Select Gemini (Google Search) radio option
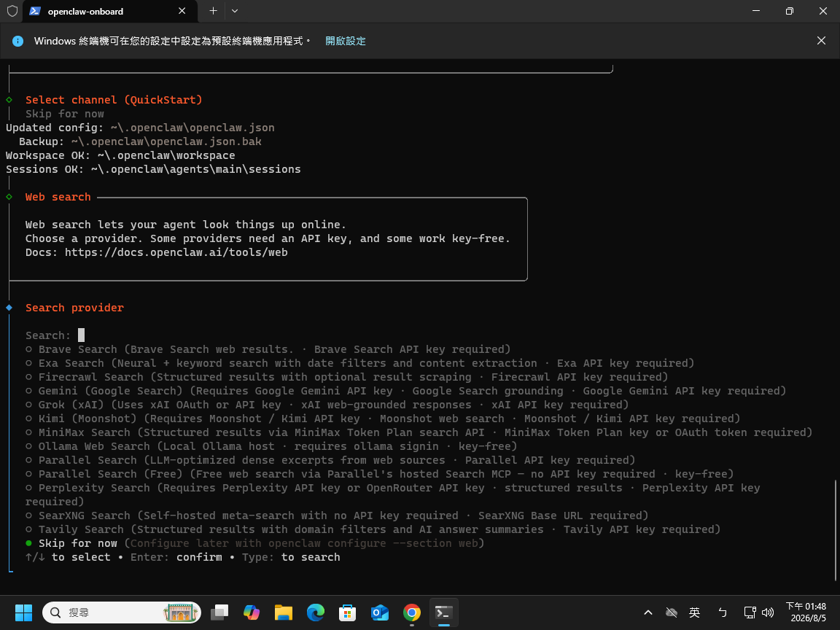 point(29,391)
